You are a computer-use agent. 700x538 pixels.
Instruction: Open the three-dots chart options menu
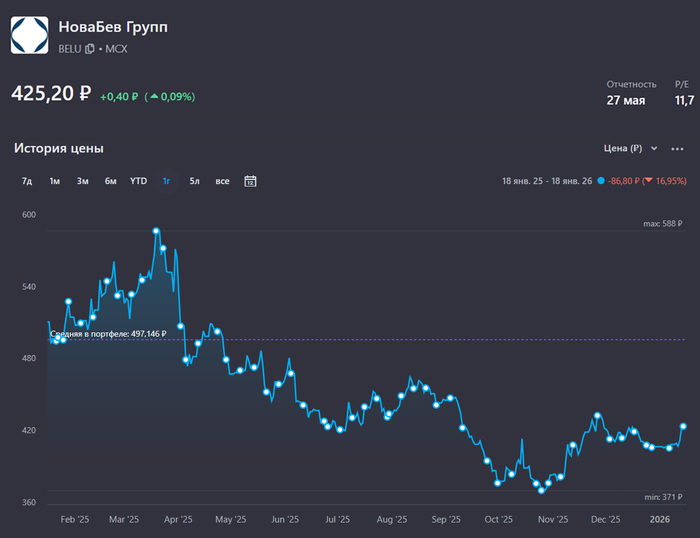pyautogui.click(x=677, y=149)
